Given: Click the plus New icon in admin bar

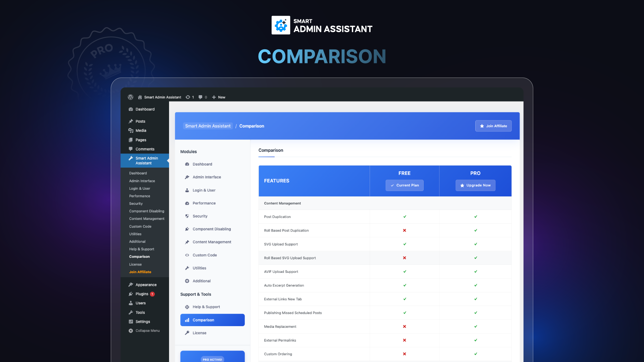Looking at the screenshot, I should [214, 97].
